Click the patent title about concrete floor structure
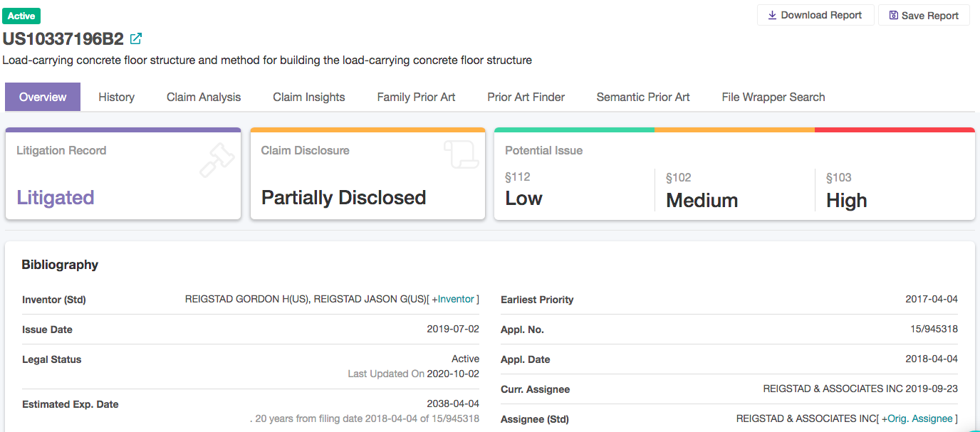980x432 pixels. point(267,60)
